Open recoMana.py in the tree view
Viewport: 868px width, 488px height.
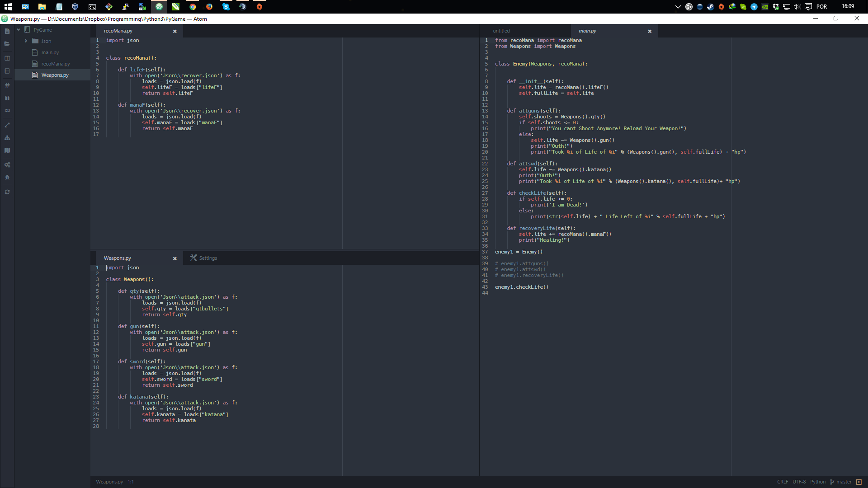click(56, 64)
